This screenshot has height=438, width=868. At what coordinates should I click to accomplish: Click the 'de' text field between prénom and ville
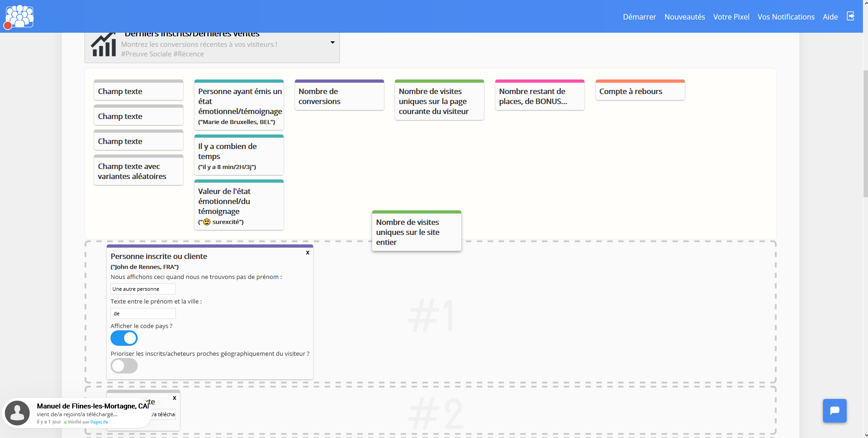pos(143,314)
